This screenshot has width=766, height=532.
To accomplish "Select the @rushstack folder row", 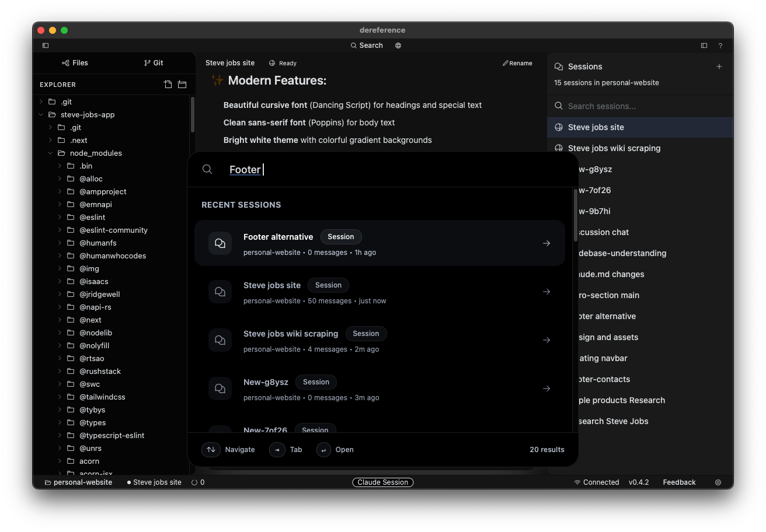I will click(111, 371).
